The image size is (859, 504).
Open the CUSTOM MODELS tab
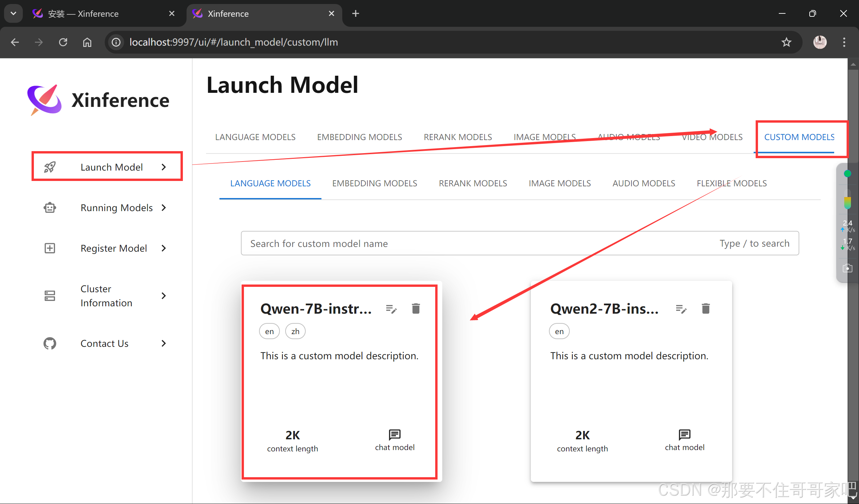point(799,137)
